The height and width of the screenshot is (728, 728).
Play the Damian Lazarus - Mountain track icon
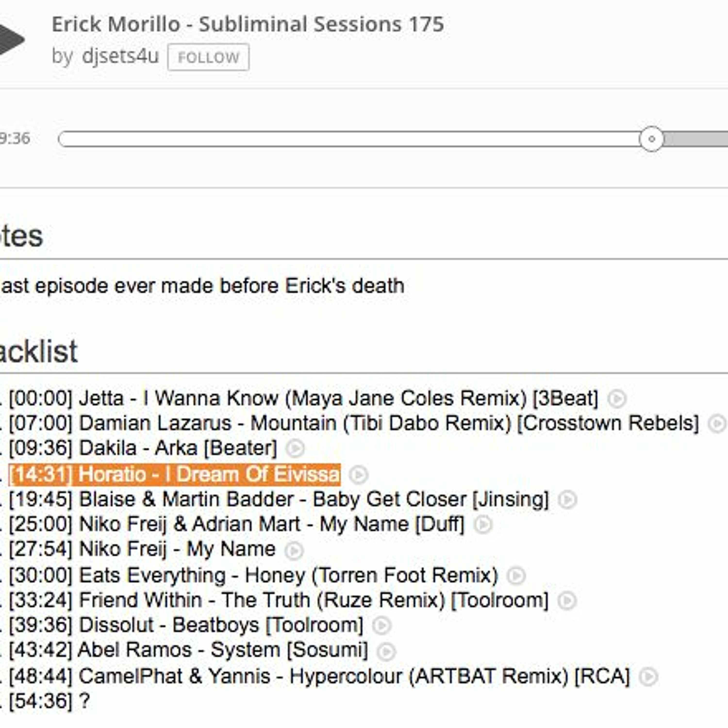point(717,423)
